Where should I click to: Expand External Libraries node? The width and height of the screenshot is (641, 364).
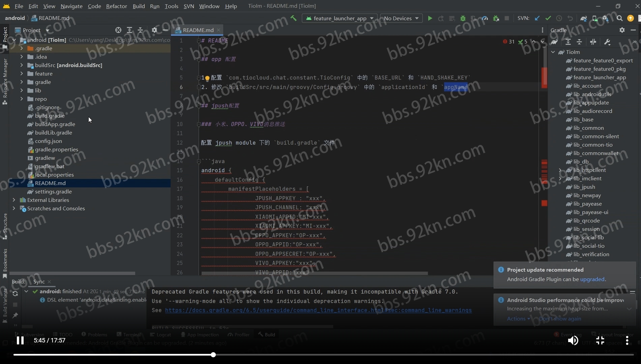(x=14, y=200)
